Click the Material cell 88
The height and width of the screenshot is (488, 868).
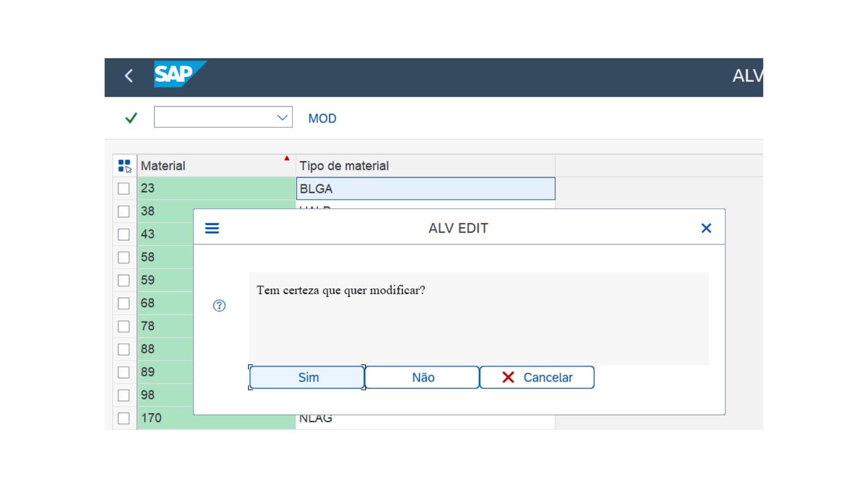click(165, 349)
